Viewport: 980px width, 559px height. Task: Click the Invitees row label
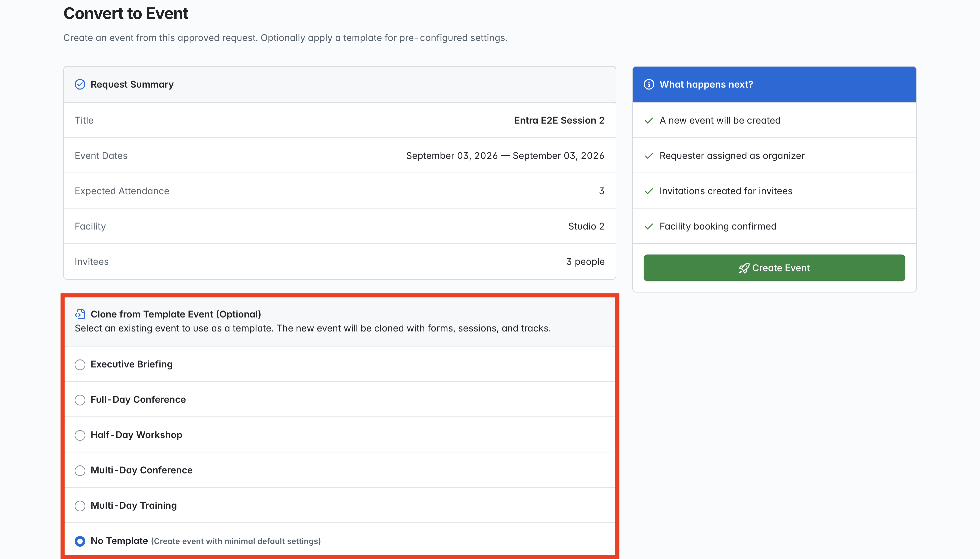click(91, 262)
